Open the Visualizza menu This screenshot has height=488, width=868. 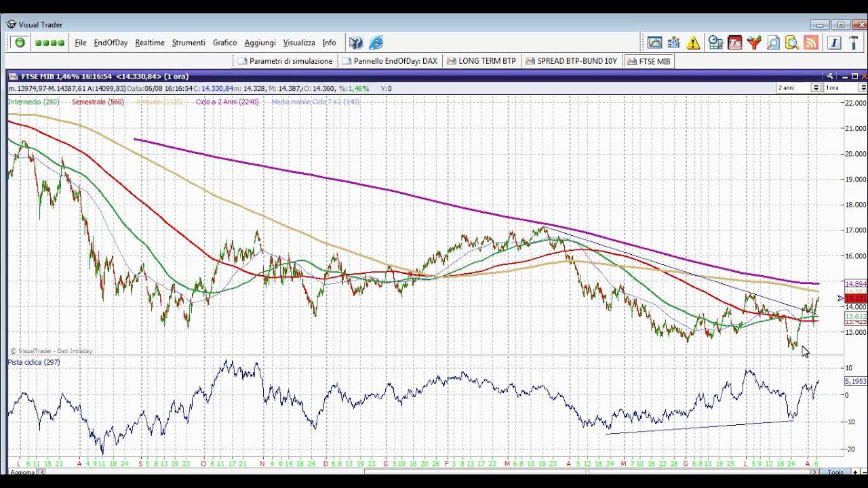coord(299,43)
